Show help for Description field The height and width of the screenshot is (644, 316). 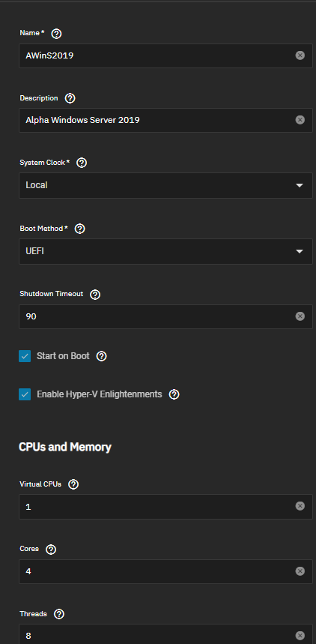tap(70, 98)
